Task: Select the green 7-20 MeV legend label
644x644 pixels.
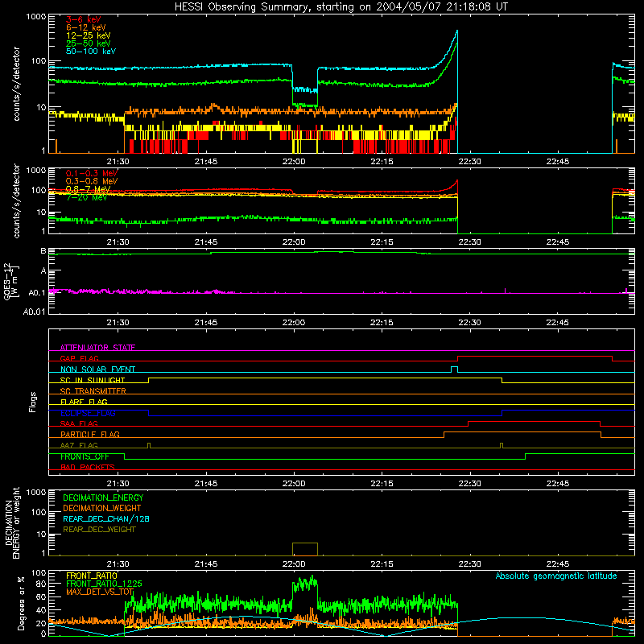Action: [x=86, y=197]
